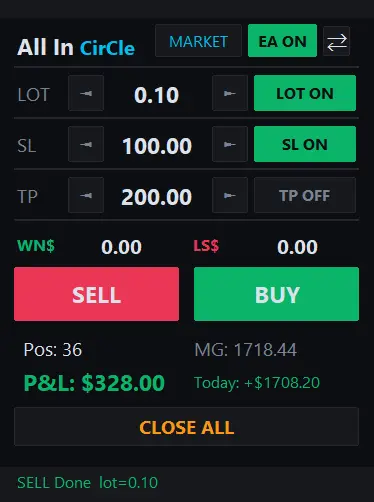This screenshot has height=502, width=374.
Task: Decrease LOT value with left arrow
Action: 86,93
